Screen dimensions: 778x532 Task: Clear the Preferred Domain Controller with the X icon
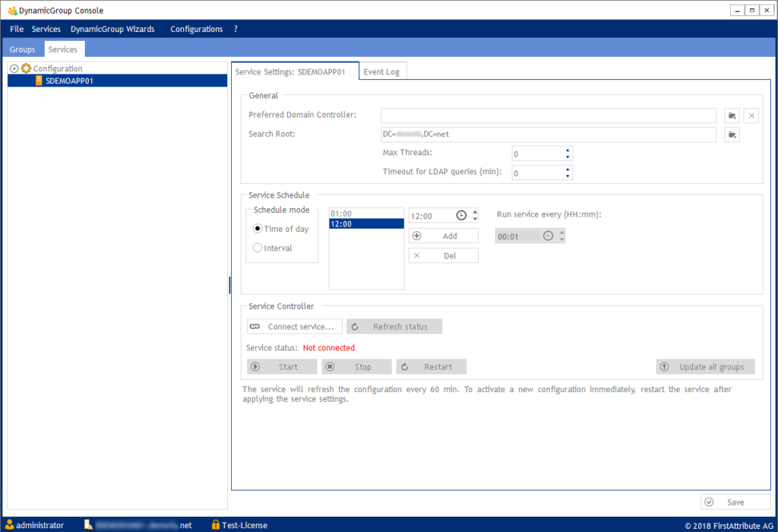click(x=751, y=115)
